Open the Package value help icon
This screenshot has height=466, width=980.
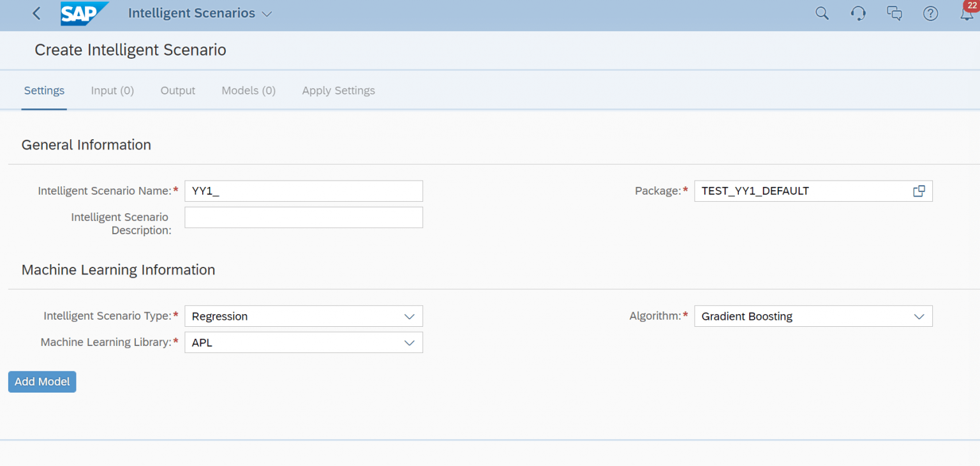pyautogui.click(x=919, y=190)
